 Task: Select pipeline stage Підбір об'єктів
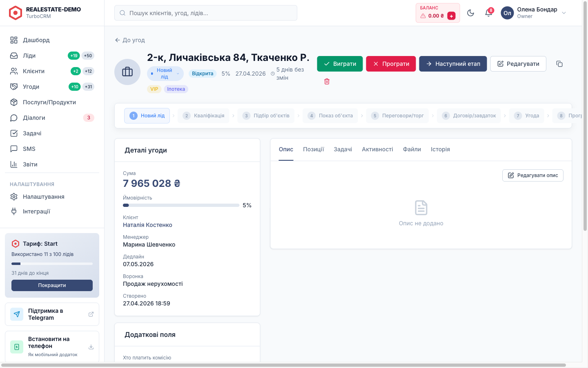click(266, 116)
